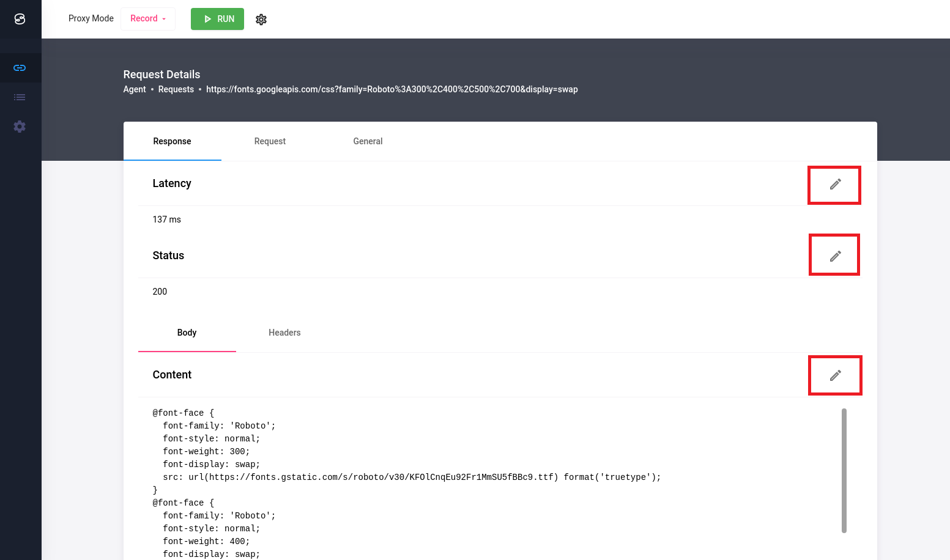Edit the Content body with pencil icon

click(835, 375)
